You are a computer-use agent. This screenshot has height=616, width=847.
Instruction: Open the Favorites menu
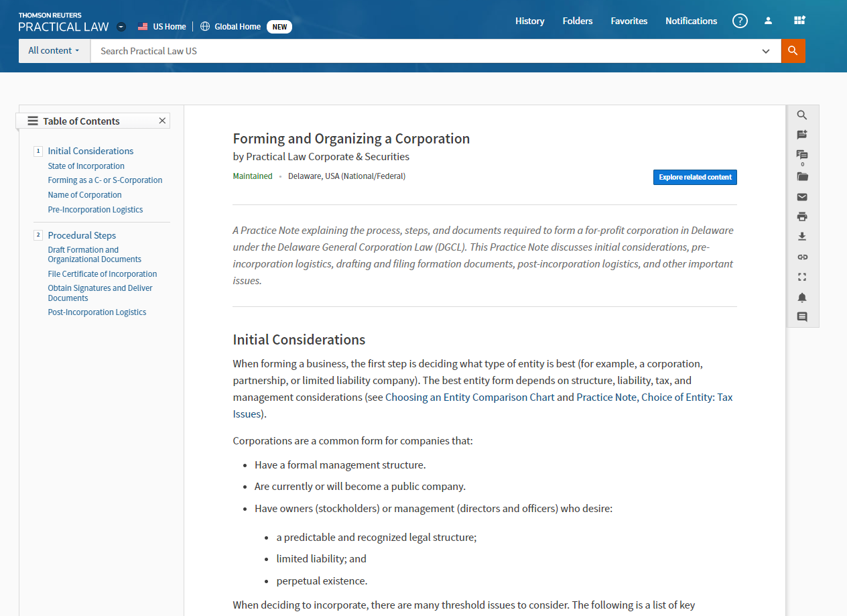(629, 21)
